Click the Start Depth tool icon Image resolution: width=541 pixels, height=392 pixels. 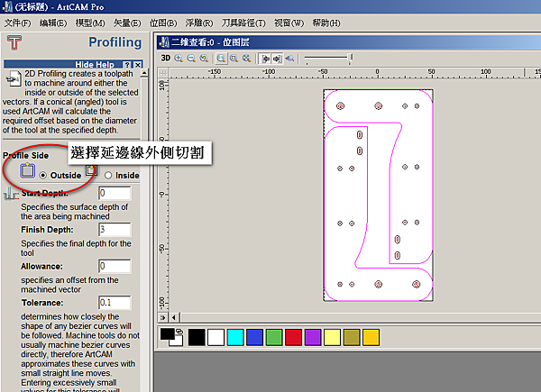point(11,194)
